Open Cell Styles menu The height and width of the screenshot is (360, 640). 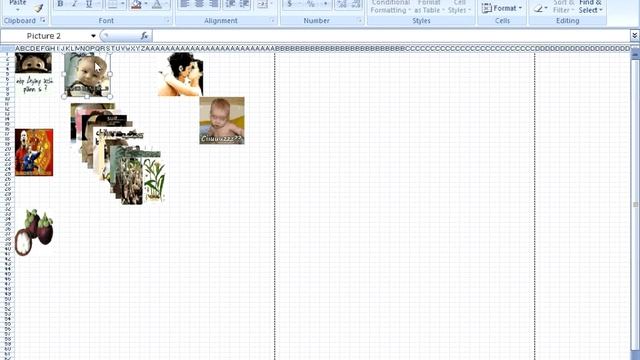click(459, 7)
